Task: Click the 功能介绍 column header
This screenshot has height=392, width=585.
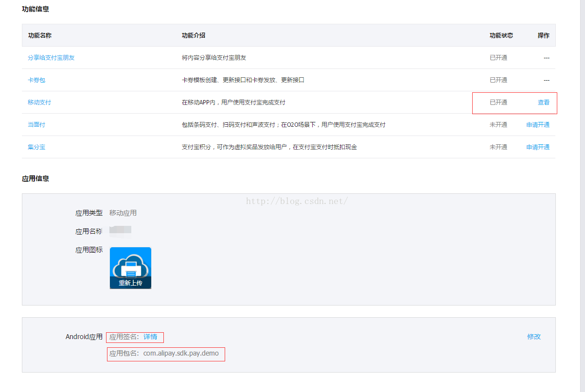Action: point(194,35)
